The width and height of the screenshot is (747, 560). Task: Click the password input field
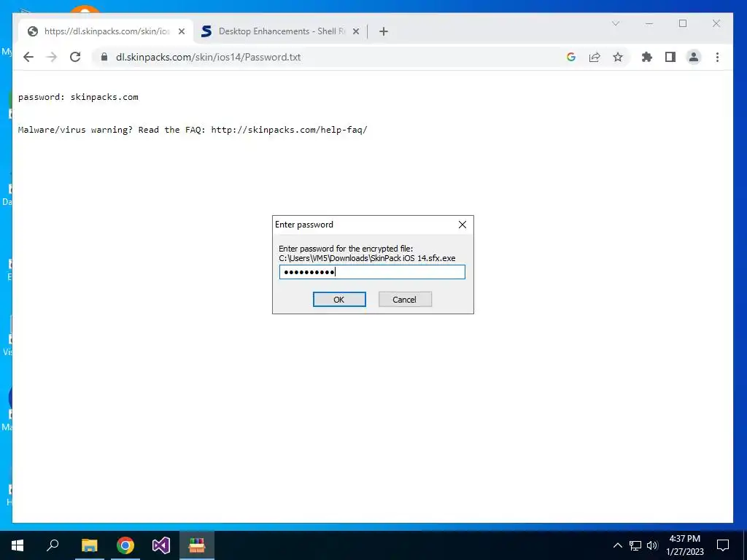pyautogui.click(x=372, y=272)
